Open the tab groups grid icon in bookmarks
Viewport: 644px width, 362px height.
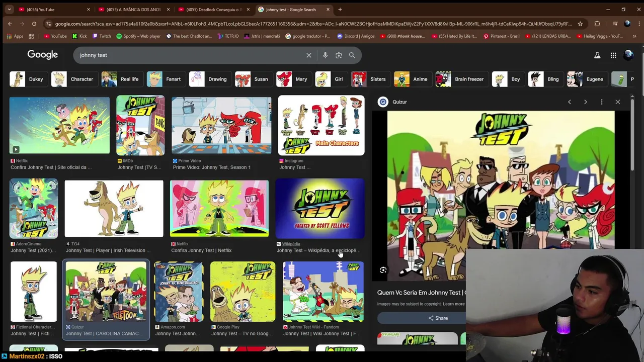tap(31, 36)
